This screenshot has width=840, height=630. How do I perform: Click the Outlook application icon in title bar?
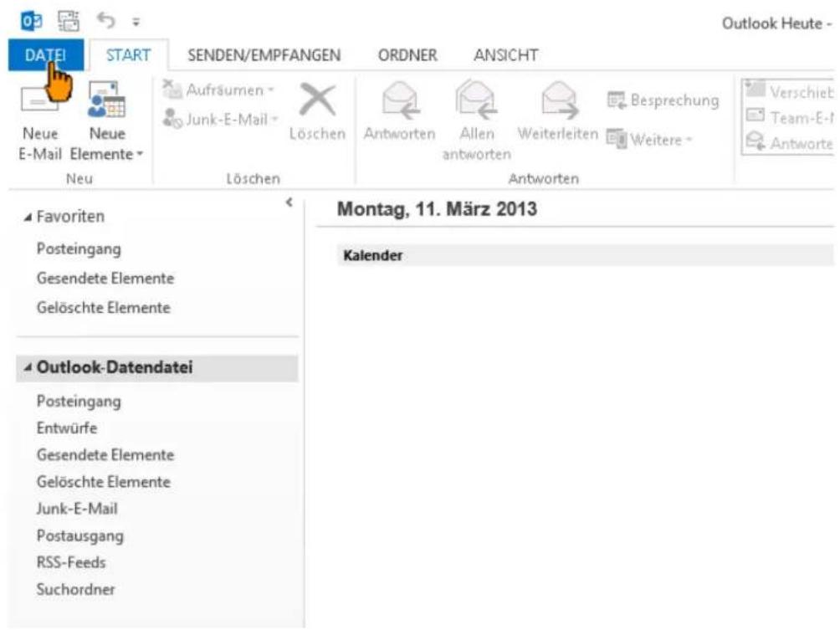[31, 22]
